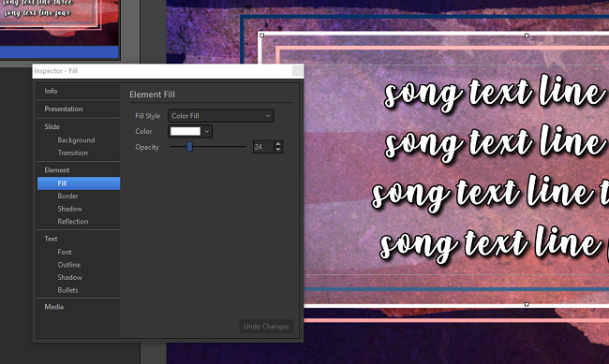609x364 pixels.
Task: Open Element Shadow settings
Action: coord(79,209)
